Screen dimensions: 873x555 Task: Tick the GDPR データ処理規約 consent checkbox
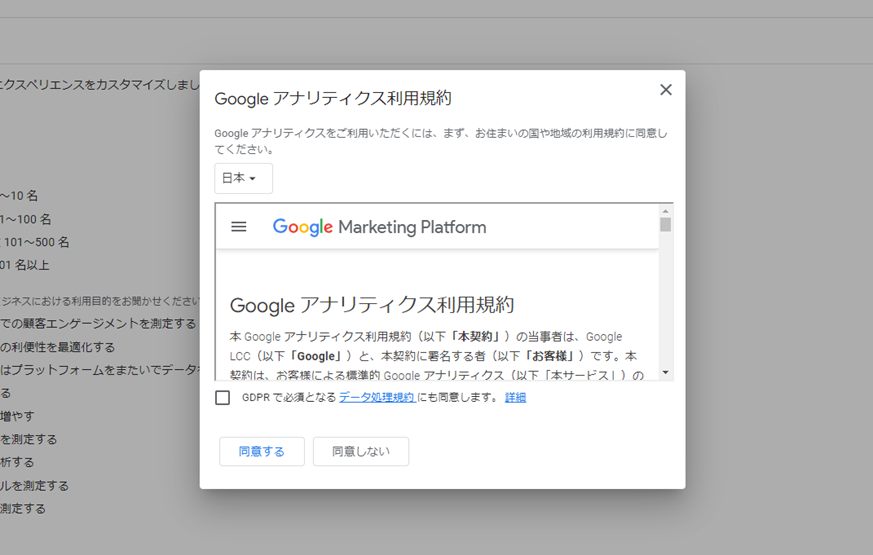pos(223,397)
